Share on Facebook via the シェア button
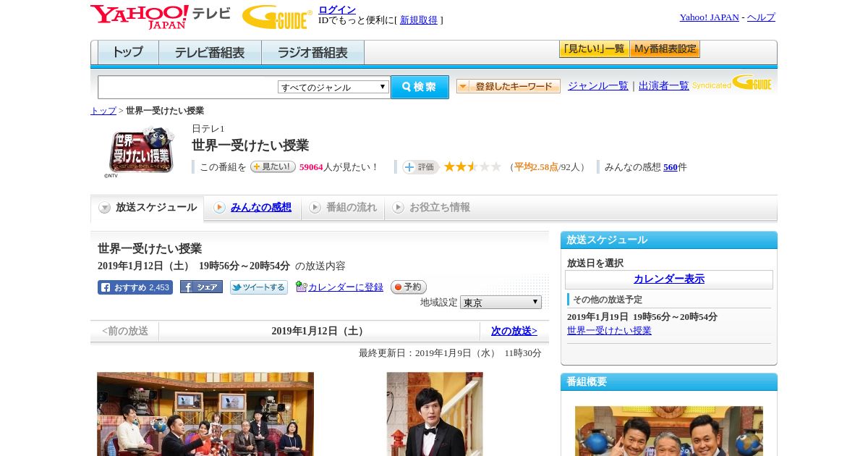Viewport: 868px width, 456px height. [x=201, y=287]
